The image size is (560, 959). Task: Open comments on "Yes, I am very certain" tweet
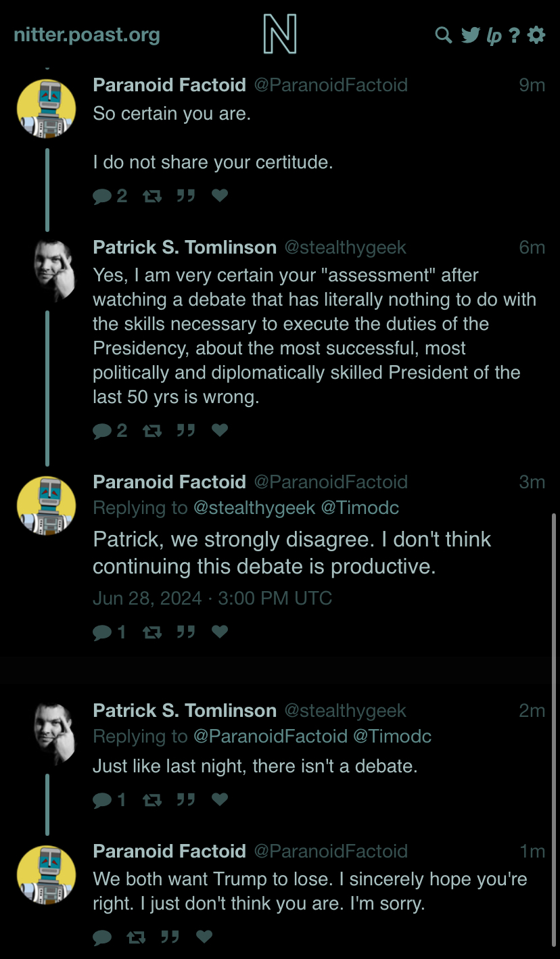point(110,431)
